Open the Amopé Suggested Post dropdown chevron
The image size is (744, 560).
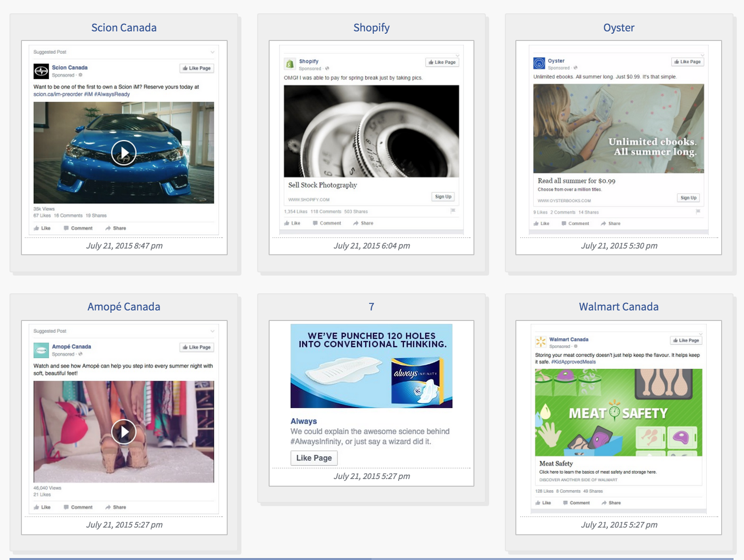212,331
